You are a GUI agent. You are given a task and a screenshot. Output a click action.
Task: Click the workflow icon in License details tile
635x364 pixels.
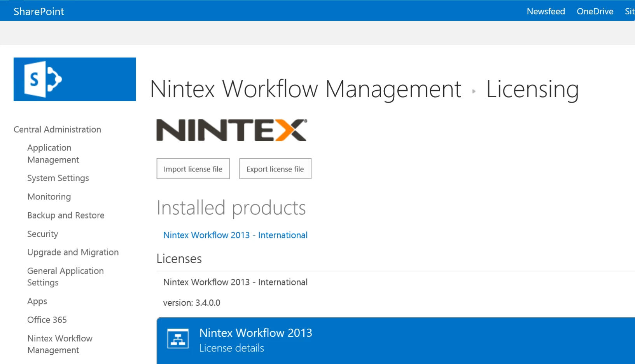178,339
